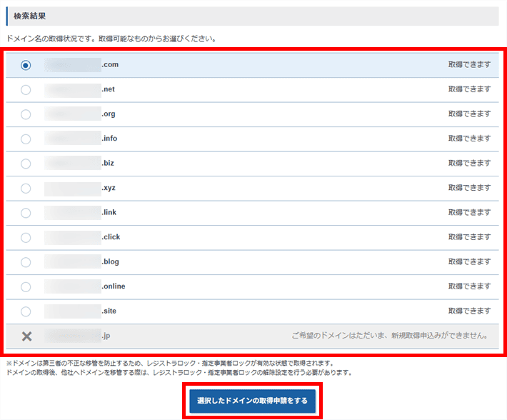
Task: Click 取得できます status in .biz row
Action: 469,164
